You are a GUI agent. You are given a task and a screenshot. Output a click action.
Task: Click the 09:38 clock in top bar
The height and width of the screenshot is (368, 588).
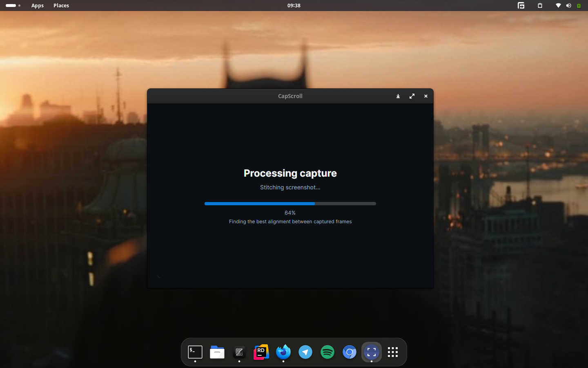coord(294,5)
